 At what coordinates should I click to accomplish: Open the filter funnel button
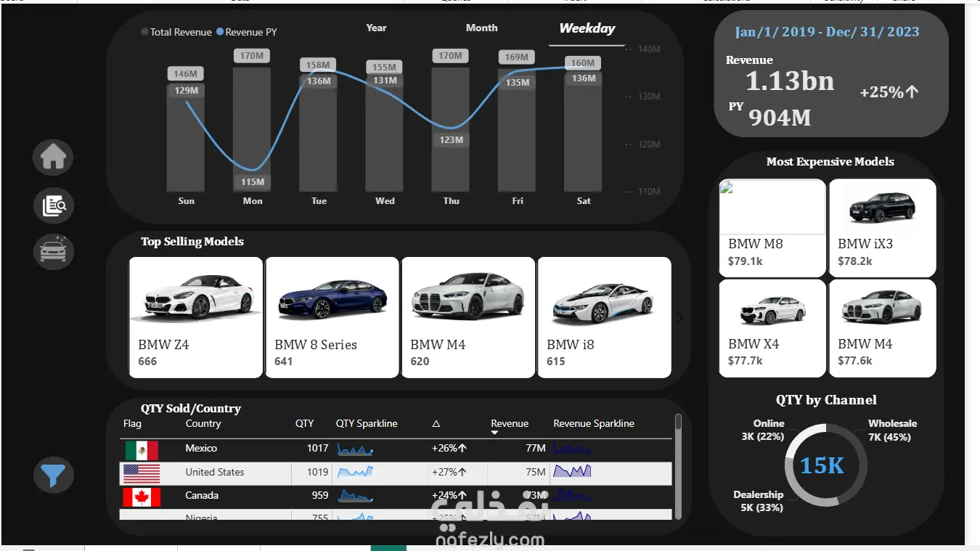click(54, 476)
